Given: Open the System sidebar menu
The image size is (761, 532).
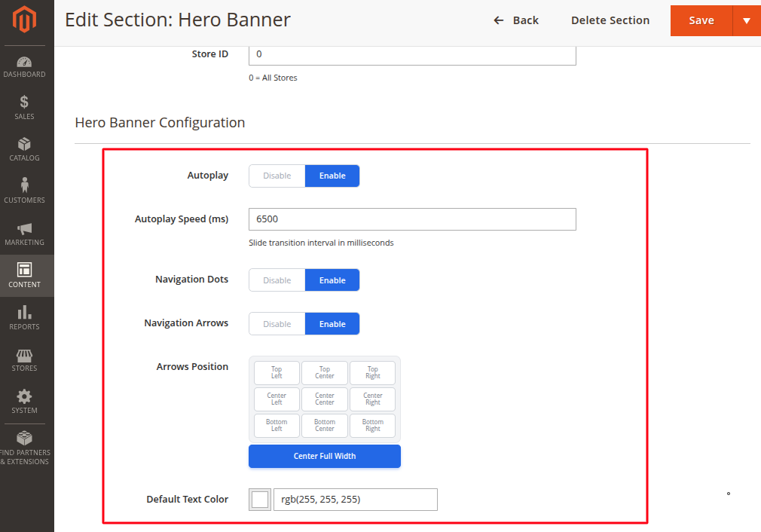Looking at the screenshot, I should coord(24,402).
